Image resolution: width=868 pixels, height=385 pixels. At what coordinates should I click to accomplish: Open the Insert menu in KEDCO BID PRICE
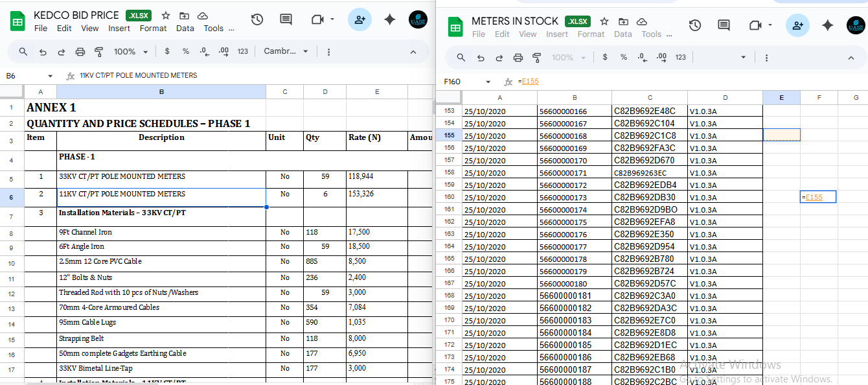(119, 28)
